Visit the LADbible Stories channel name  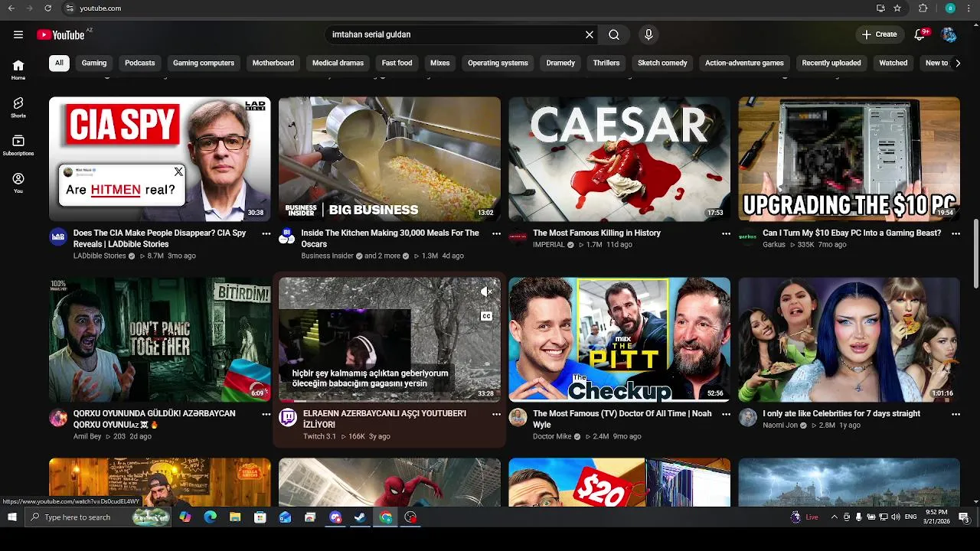point(100,256)
